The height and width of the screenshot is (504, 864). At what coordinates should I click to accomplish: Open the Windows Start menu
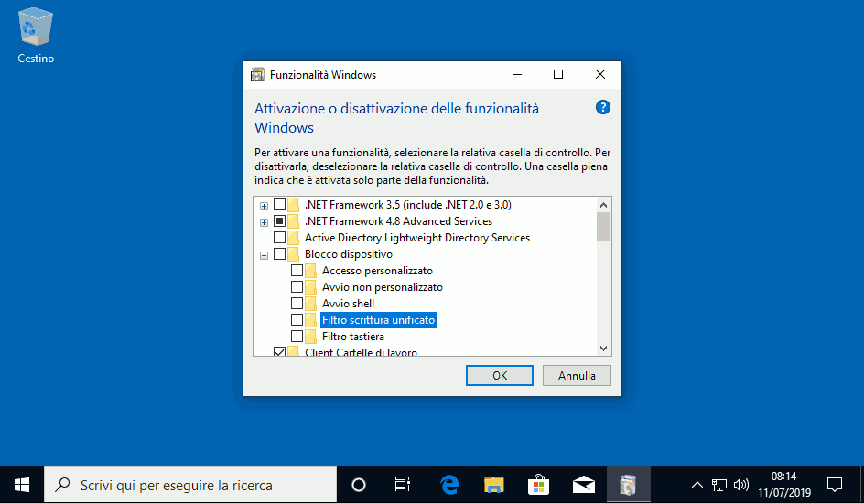coord(21,486)
